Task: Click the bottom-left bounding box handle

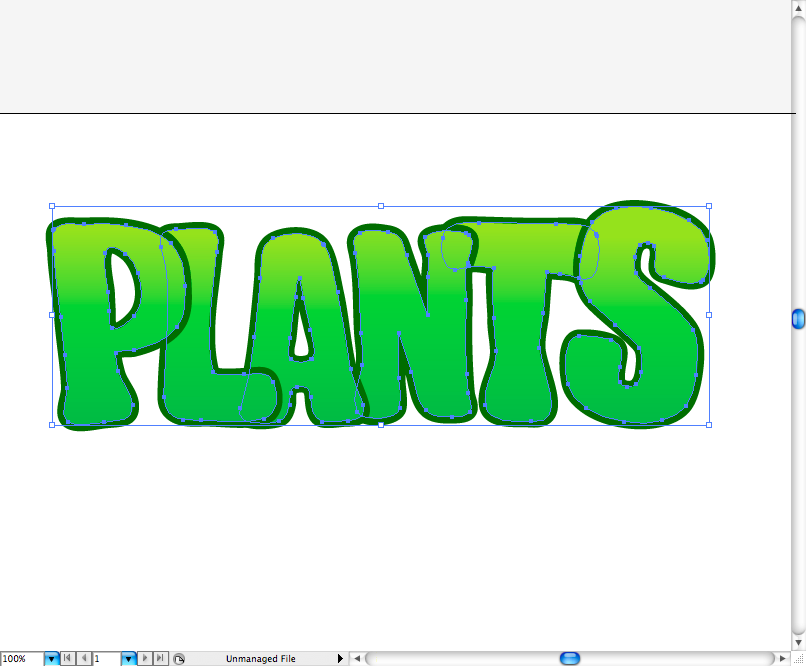Action: pyautogui.click(x=52, y=425)
